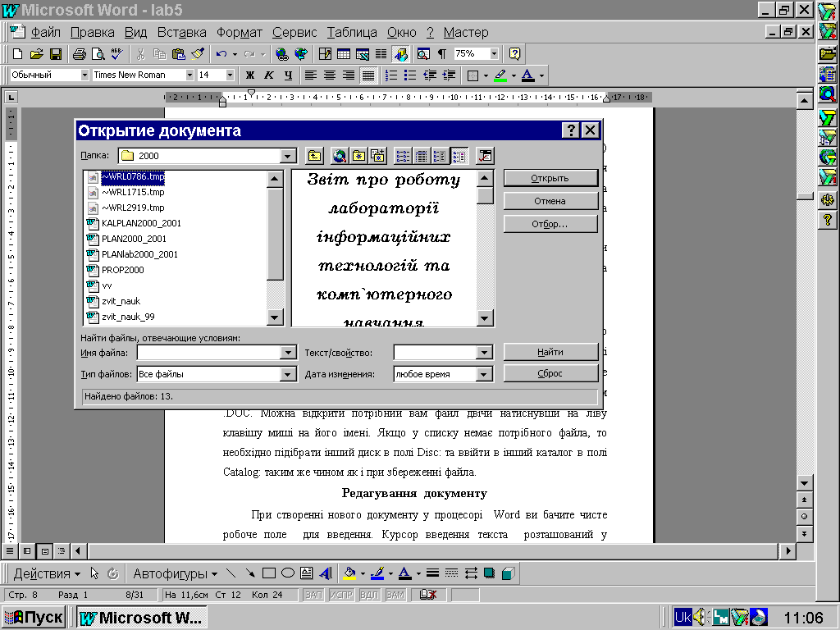Apply the highlight color marker

[x=500, y=75]
